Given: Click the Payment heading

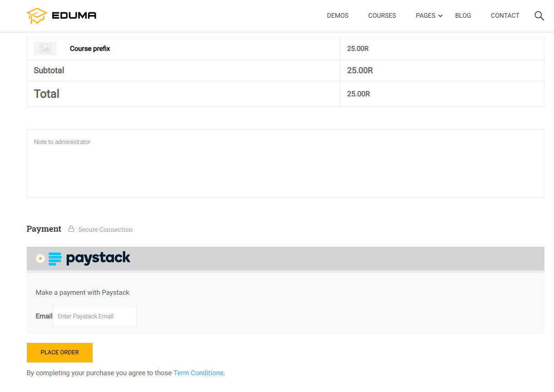Looking at the screenshot, I should [44, 229].
